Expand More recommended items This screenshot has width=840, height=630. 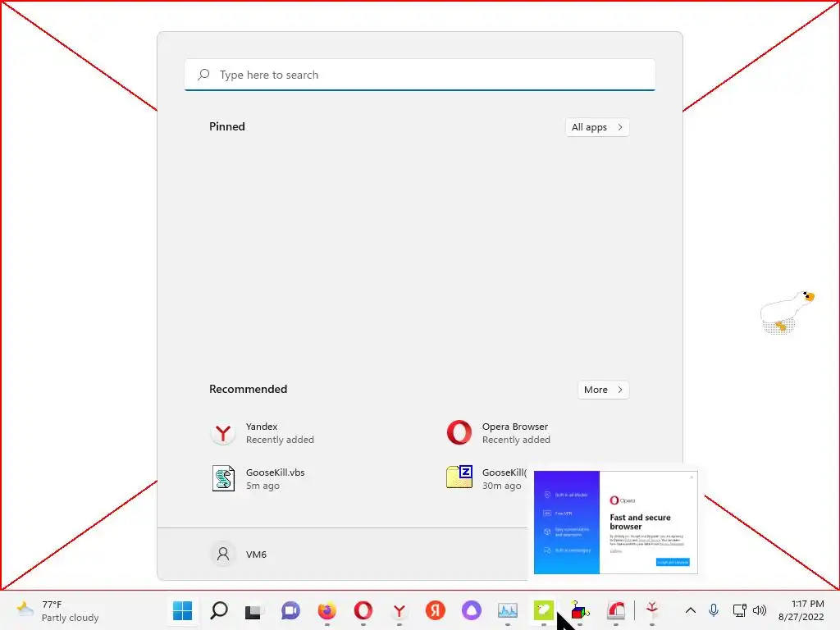pos(603,390)
